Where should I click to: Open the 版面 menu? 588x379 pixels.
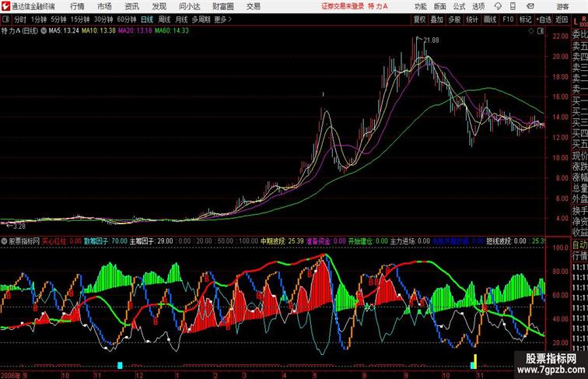pyautogui.click(x=440, y=6)
